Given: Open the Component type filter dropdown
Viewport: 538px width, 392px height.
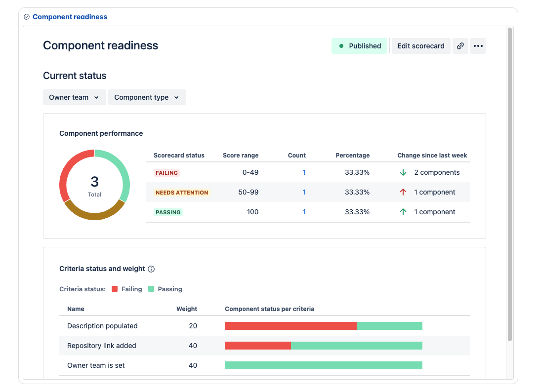Looking at the screenshot, I should pos(147,97).
